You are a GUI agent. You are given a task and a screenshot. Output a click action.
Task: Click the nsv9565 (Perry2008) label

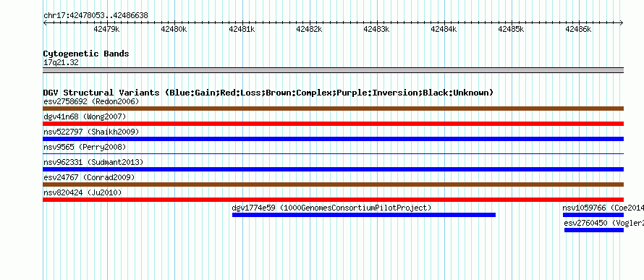(85, 147)
